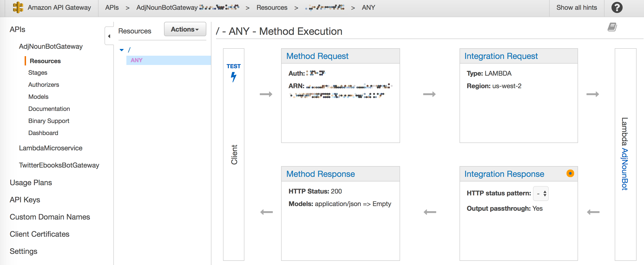Open Authorizers in the left navigation

(x=43, y=85)
